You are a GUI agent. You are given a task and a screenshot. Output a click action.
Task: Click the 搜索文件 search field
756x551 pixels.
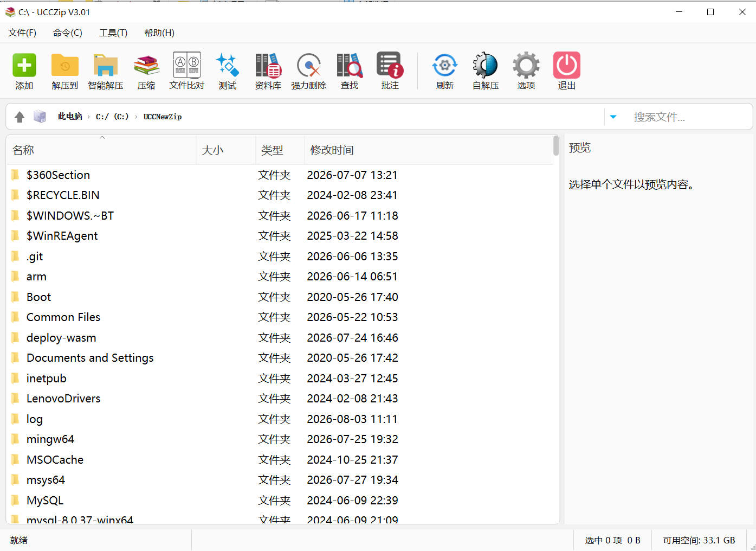688,117
